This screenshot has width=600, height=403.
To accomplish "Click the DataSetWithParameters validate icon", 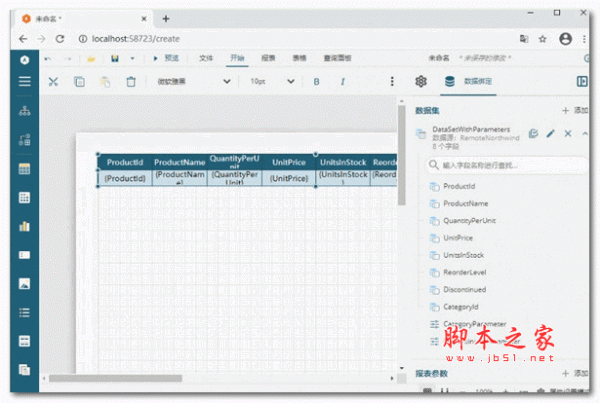I will [533, 134].
